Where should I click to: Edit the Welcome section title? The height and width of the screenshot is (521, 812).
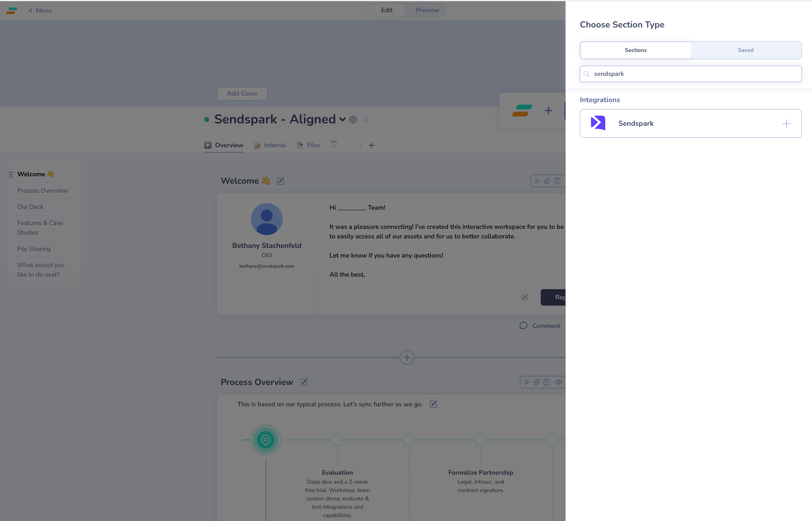[x=281, y=181]
